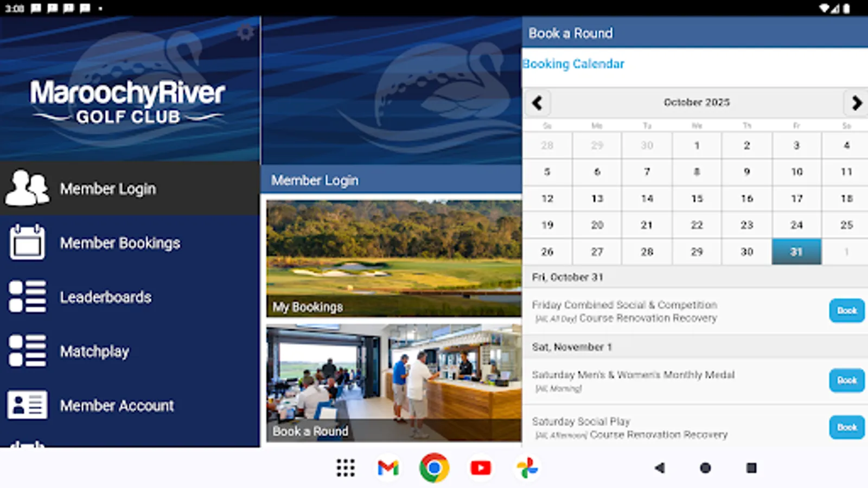Tap the Android home button
This screenshot has width=868, height=488.
[705, 467]
